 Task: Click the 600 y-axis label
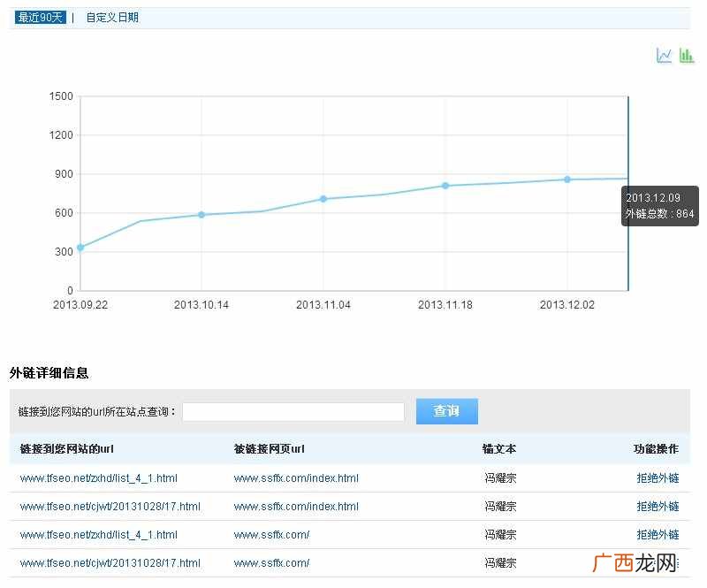click(64, 213)
